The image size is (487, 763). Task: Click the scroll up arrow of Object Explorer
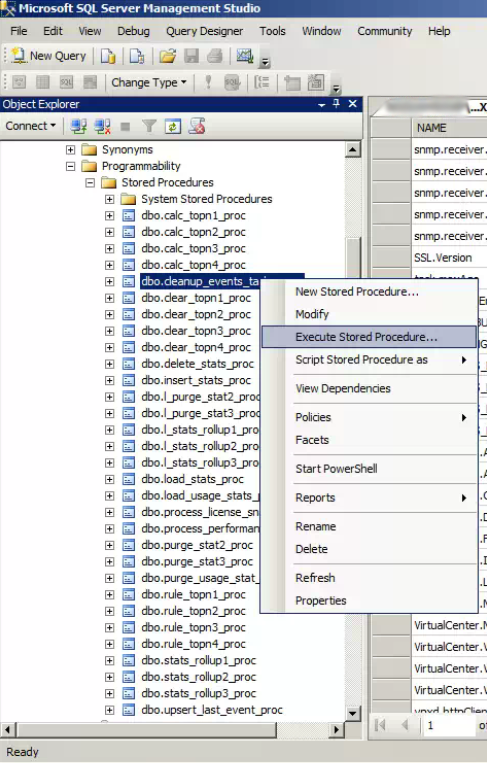click(x=353, y=149)
